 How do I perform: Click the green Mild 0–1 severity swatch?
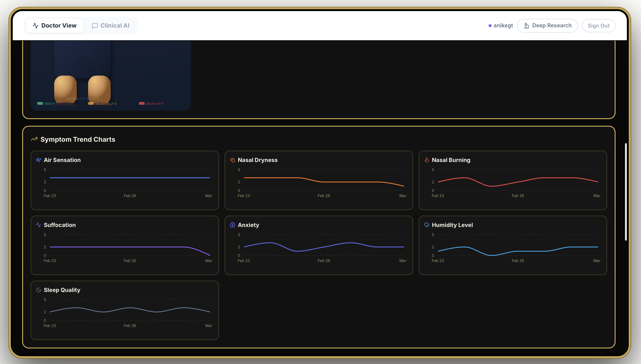(x=40, y=104)
